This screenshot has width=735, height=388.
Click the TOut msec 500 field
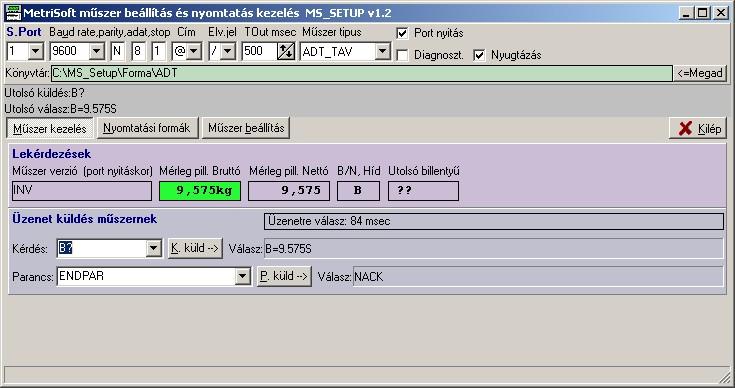[259, 51]
